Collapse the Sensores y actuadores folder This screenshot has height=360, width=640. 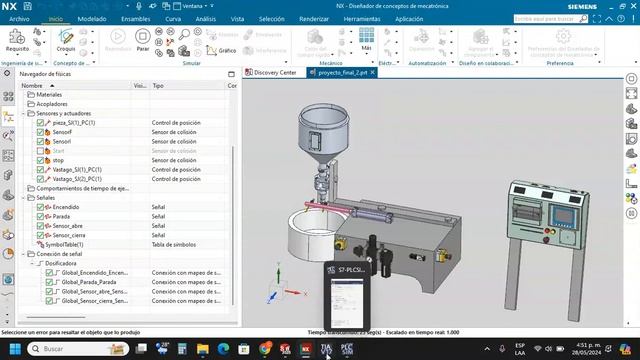[23, 113]
